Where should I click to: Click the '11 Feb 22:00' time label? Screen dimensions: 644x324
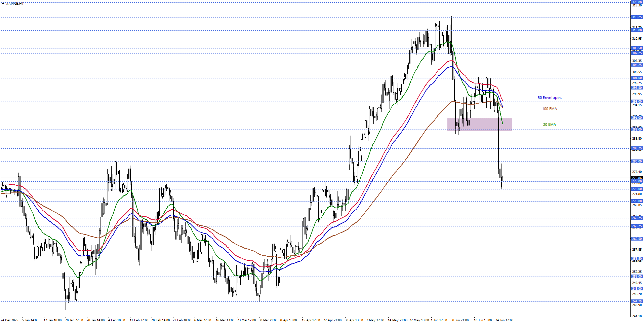coord(139,320)
